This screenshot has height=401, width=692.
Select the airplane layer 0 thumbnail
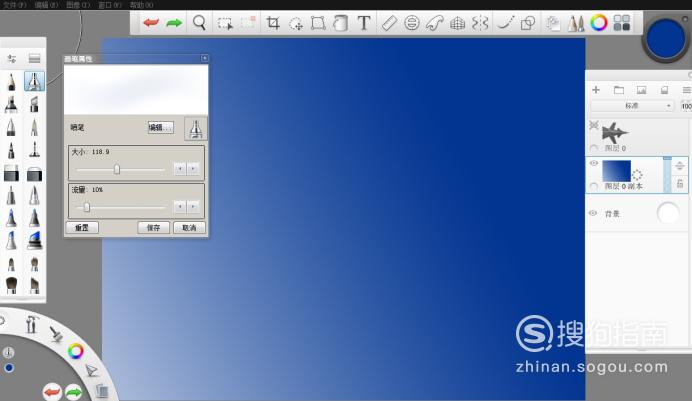615,132
